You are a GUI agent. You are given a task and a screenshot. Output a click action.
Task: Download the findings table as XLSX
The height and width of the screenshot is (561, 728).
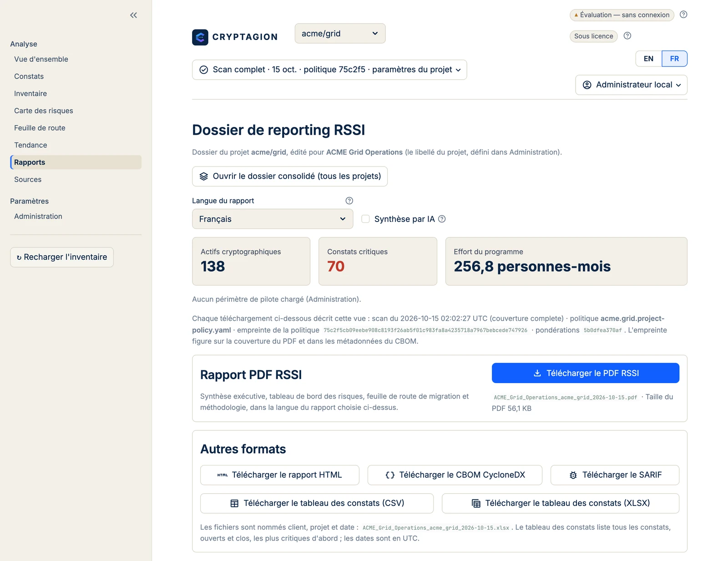pos(561,503)
